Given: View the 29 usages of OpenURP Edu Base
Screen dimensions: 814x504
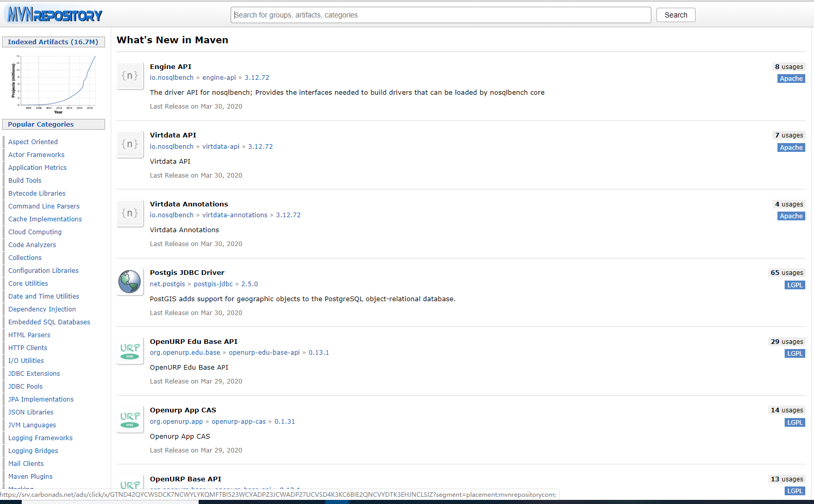Looking at the screenshot, I should click(x=787, y=342).
